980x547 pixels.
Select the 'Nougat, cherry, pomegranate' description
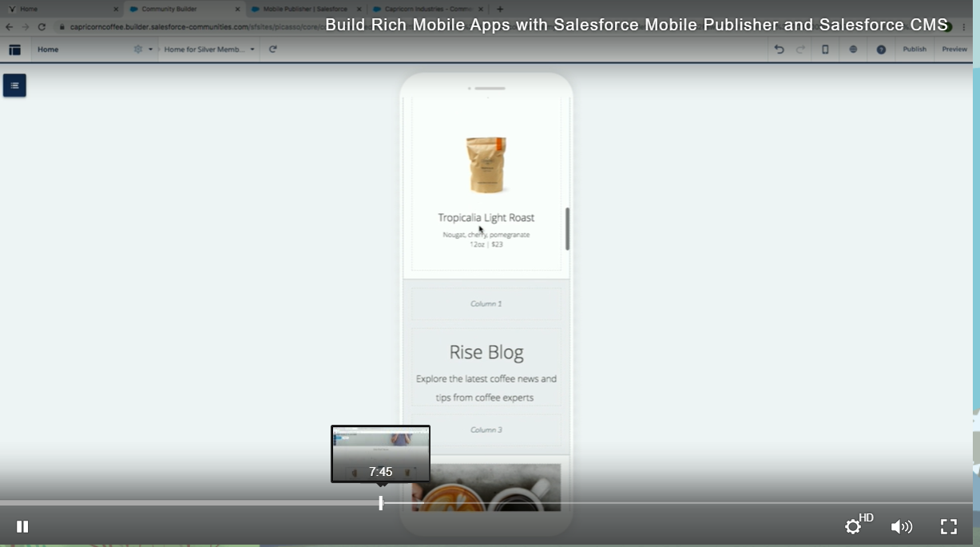click(x=486, y=235)
